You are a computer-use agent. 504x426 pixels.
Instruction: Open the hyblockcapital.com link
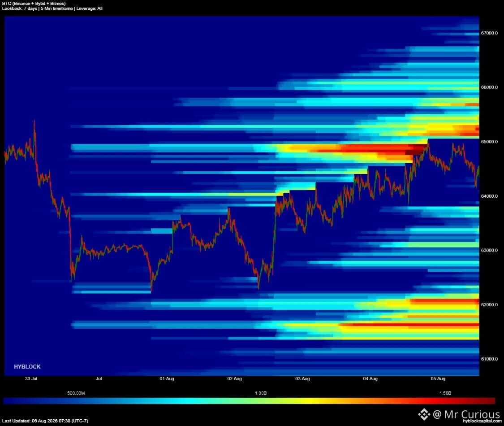(x=482, y=421)
